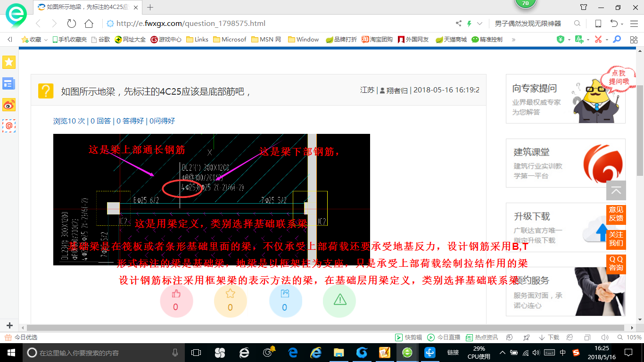
Task: Open the skin change shirt icon
Action: (x=584, y=7)
